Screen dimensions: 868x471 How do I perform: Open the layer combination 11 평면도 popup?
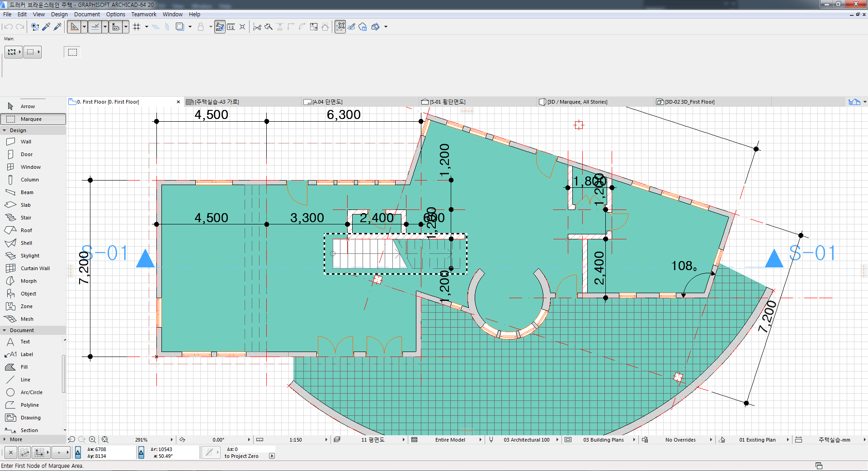click(x=404, y=440)
